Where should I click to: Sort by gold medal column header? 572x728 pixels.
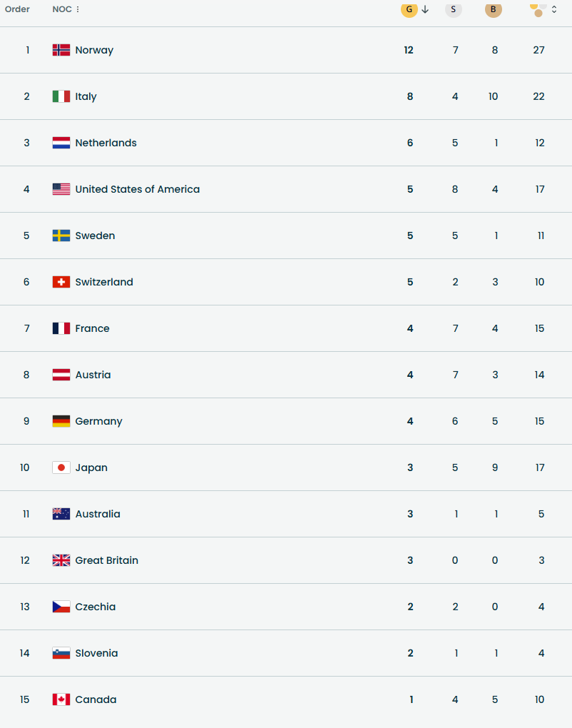pyautogui.click(x=409, y=9)
